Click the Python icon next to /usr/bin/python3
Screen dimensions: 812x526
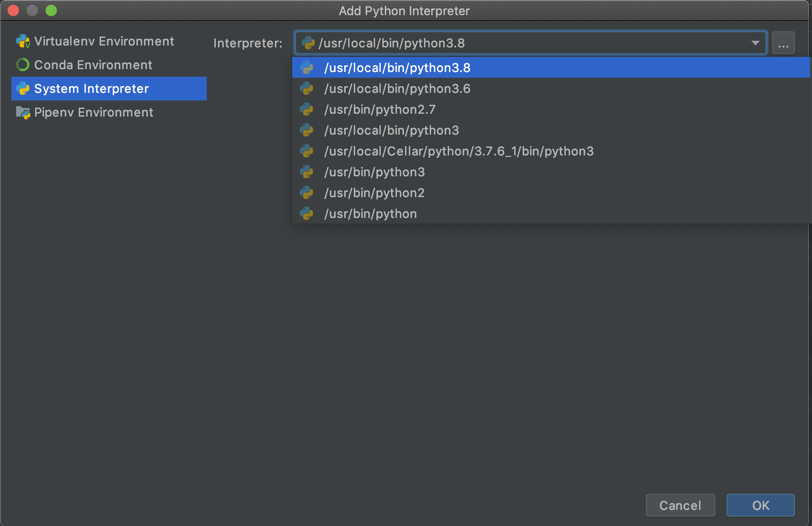307,172
